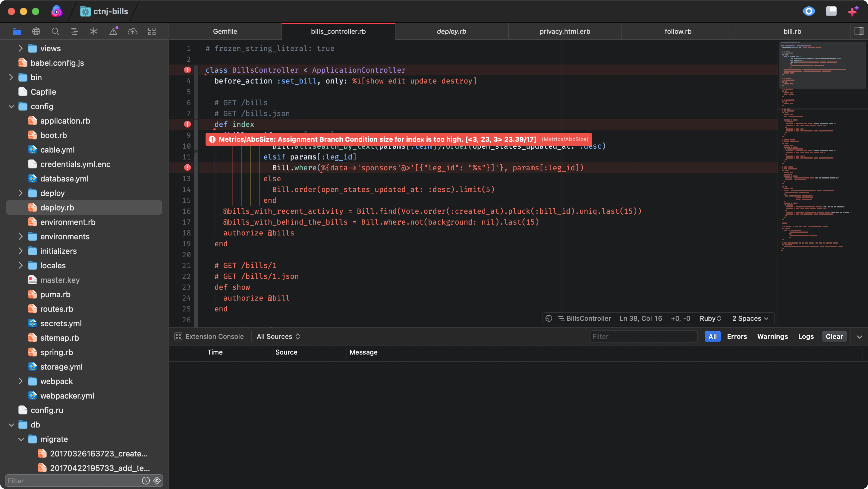Screen dimensions: 868x489
Task: Open the All Sources dropdown
Action: (278, 336)
